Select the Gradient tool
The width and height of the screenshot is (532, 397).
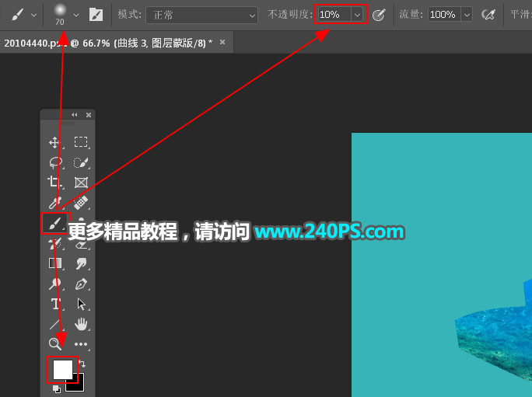click(x=55, y=263)
